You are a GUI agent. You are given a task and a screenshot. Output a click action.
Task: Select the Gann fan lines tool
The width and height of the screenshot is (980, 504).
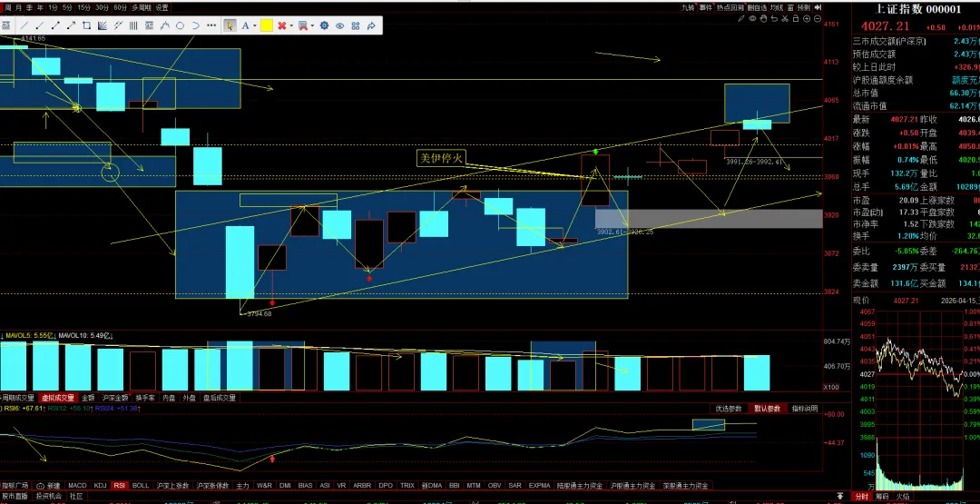[102, 25]
